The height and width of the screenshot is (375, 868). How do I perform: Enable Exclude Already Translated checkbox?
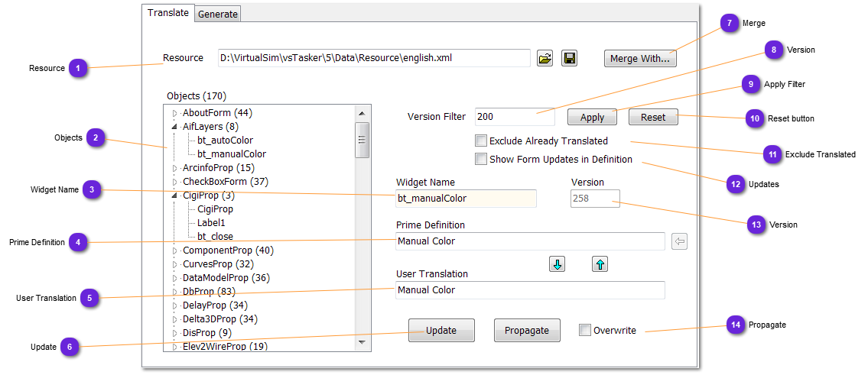481,141
